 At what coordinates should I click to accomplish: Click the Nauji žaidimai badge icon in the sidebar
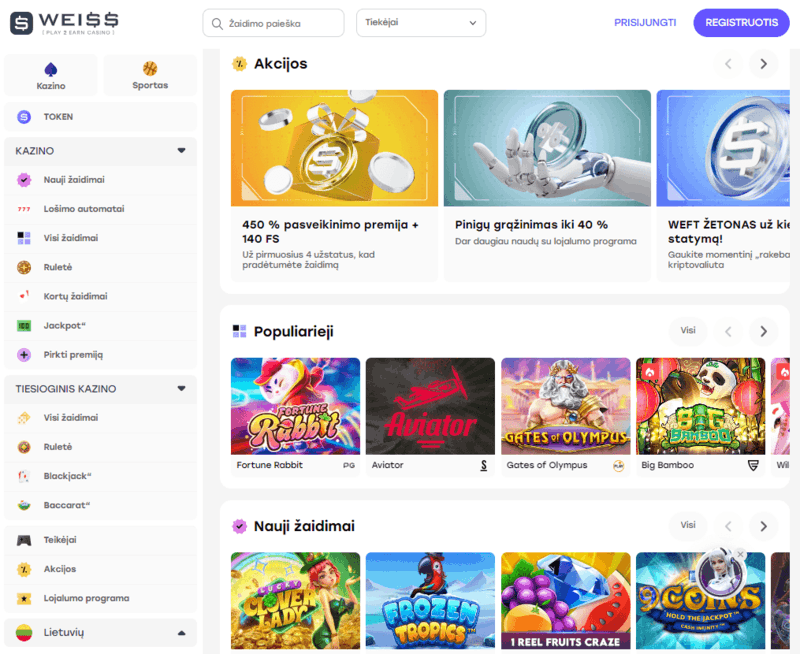coord(24,180)
